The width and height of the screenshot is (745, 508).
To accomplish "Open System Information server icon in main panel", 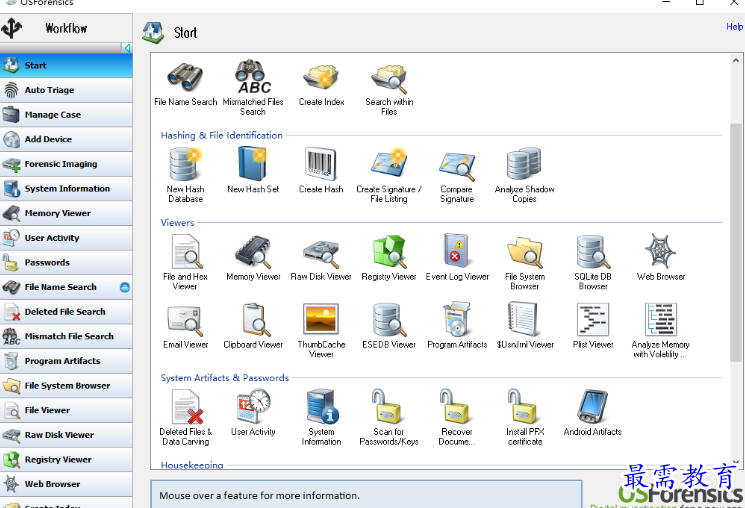I will tap(321, 406).
